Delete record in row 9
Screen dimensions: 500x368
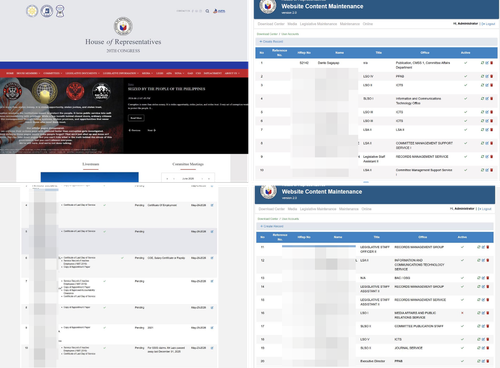[x=491, y=156]
